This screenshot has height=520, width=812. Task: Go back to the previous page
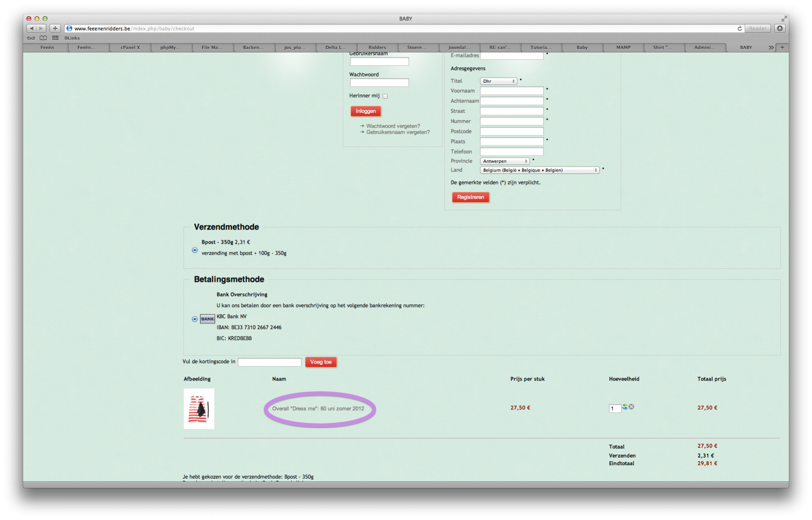(32, 28)
